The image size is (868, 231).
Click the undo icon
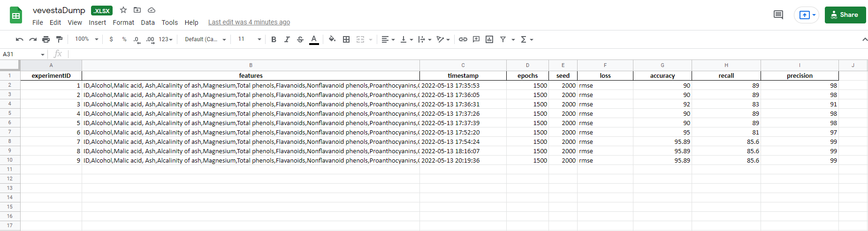pyautogui.click(x=19, y=39)
